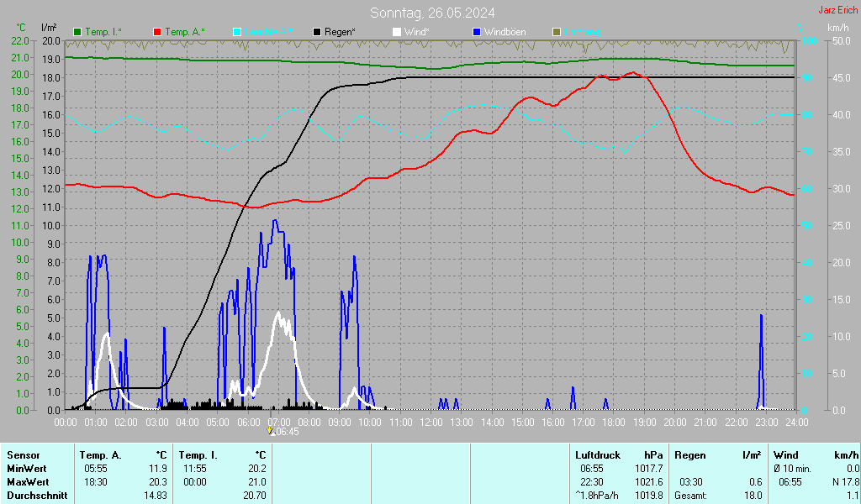Viewport: 861px width, 504px height.
Task: Click the '24:00' time axis label
Action: (x=797, y=423)
